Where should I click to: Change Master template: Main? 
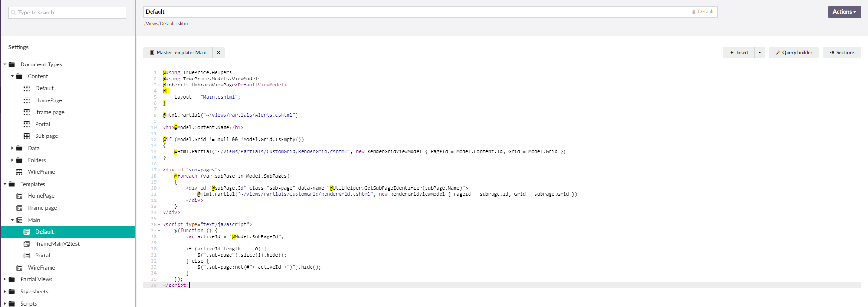pyautogui.click(x=178, y=53)
